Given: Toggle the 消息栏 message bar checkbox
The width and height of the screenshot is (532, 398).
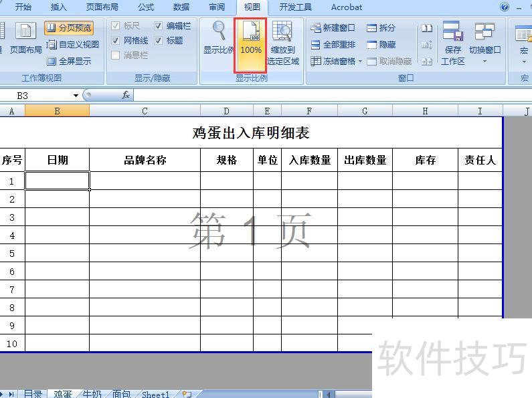Looking at the screenshot, I should point(115,55).
